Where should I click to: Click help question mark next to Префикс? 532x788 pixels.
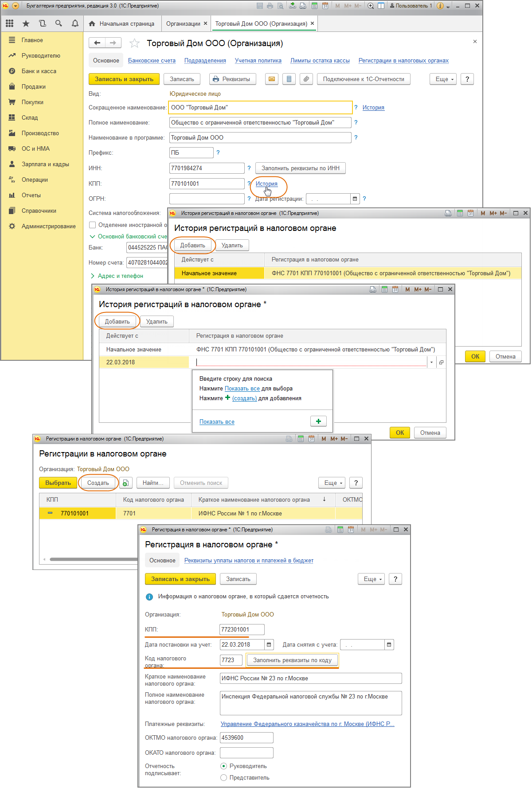(218, 152)
